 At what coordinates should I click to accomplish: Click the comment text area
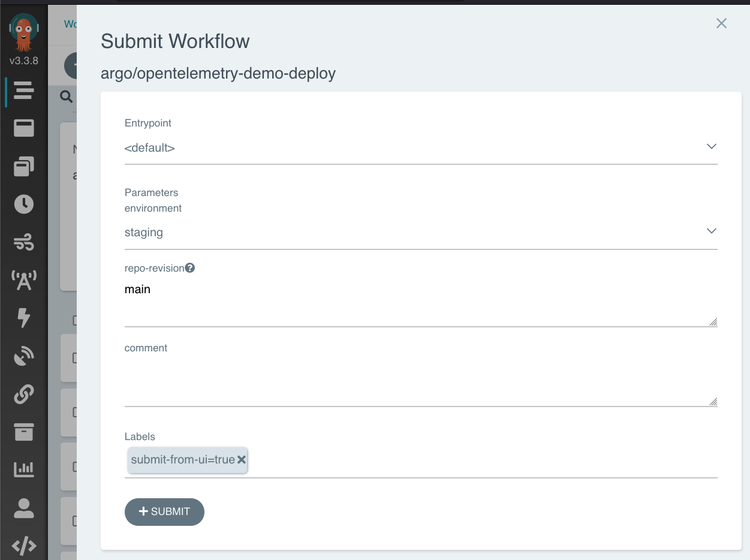click(421, 383)
